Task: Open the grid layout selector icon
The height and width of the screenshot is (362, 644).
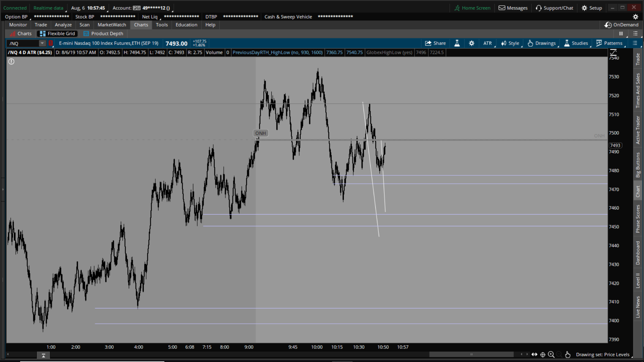Action: [621, 34]
